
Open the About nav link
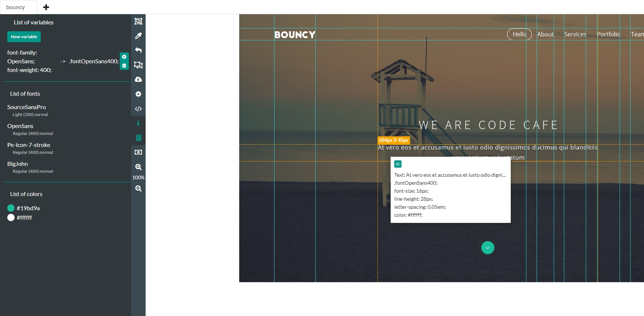coord(545,34)
